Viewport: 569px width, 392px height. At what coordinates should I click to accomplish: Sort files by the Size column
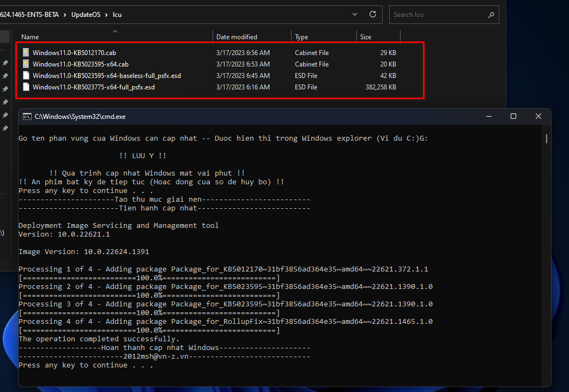(x=365, y=37)
